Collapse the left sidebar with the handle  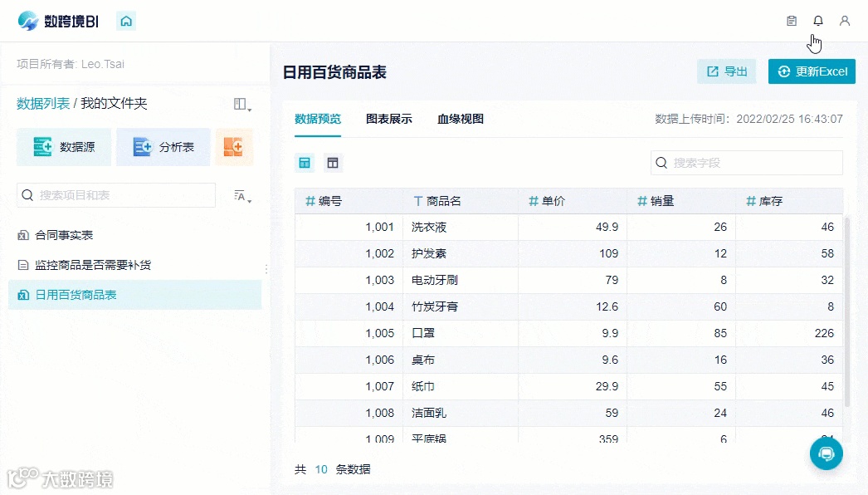[x=266, y=268]
